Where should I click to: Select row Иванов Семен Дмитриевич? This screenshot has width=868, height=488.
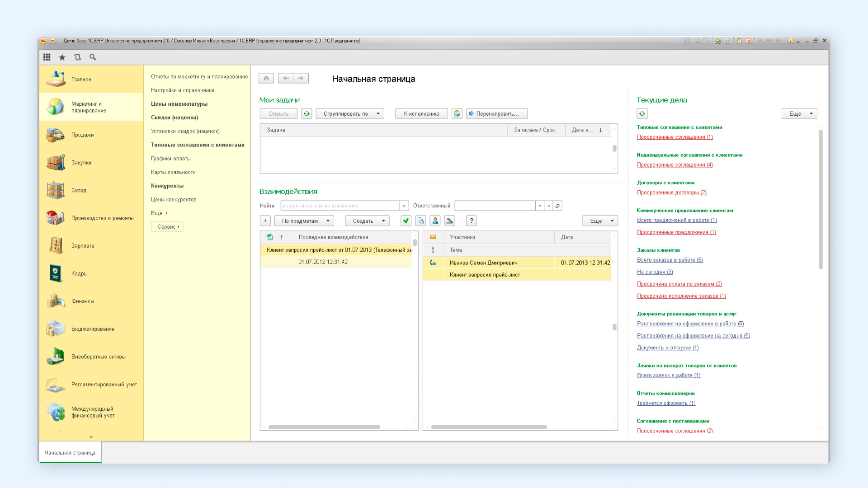(x=517, y=263)
